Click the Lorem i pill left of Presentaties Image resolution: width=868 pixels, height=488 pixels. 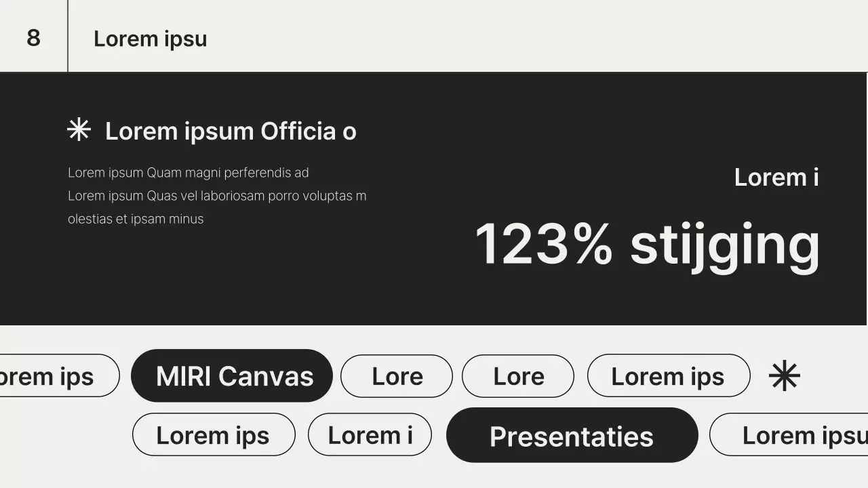tap(370, 435)
